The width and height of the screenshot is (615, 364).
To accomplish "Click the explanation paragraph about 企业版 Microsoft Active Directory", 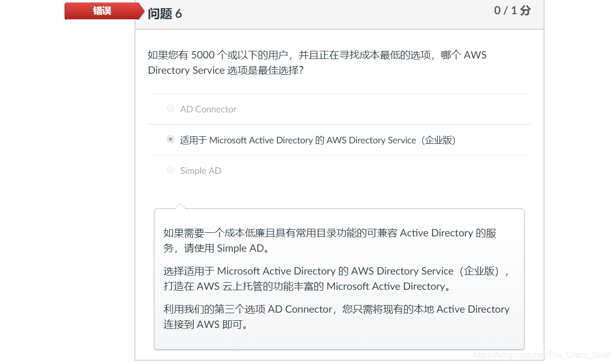I will point(336,279).
